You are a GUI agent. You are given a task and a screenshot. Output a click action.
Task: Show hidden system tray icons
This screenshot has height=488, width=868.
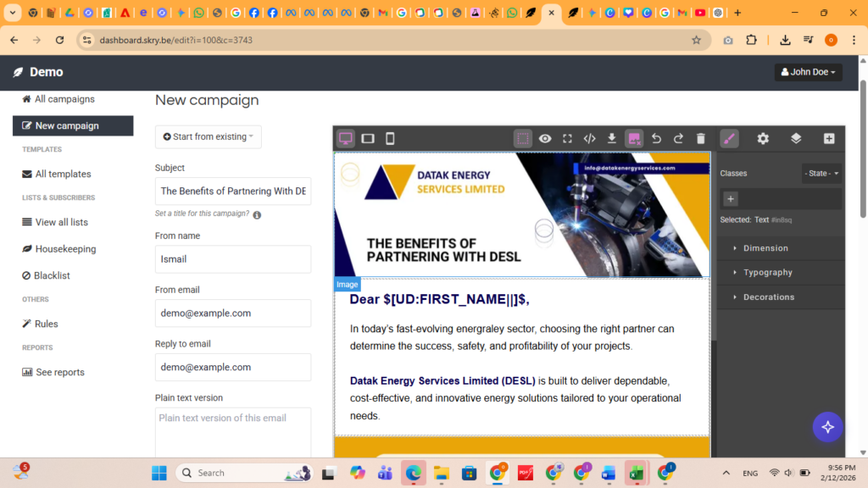click(726, 473)
